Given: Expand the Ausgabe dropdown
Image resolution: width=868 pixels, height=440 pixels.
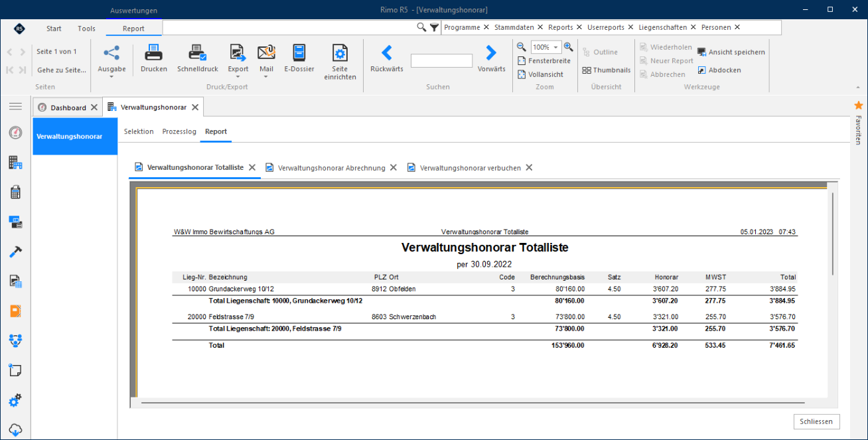Looking at the screenshot, I should (x=111, y=76).
